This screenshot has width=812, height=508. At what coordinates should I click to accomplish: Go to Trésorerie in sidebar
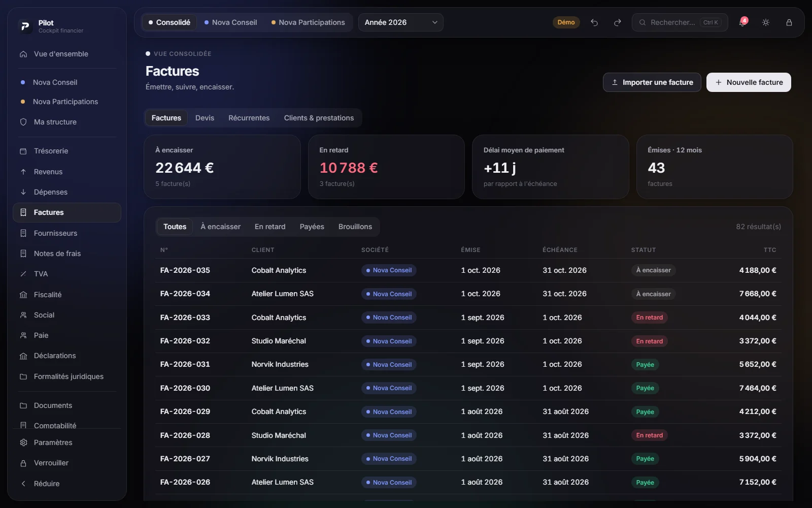click(x=67, y=151)
